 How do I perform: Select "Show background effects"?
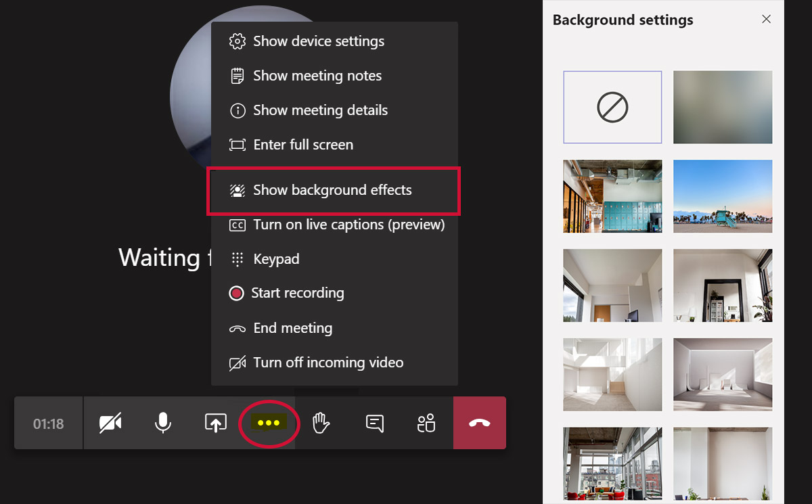click(x=332, y=190)
